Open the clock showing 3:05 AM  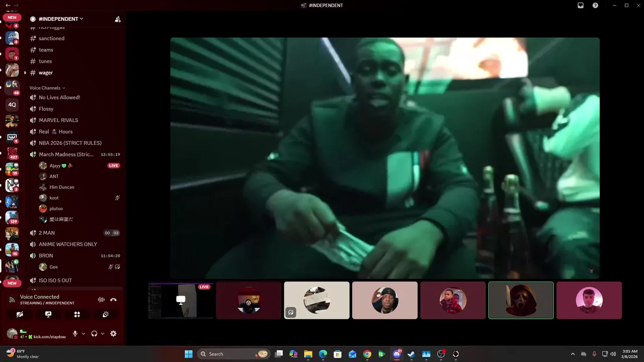630,354
